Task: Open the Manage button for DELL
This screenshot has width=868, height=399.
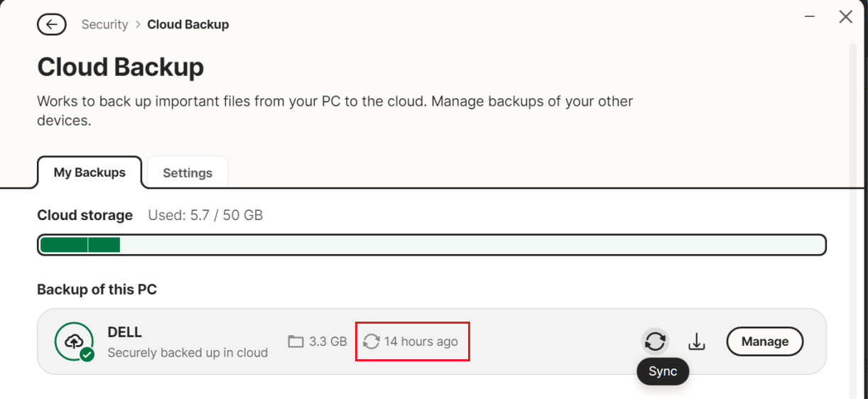Action: pyautogui.click(x=765, y=341)
